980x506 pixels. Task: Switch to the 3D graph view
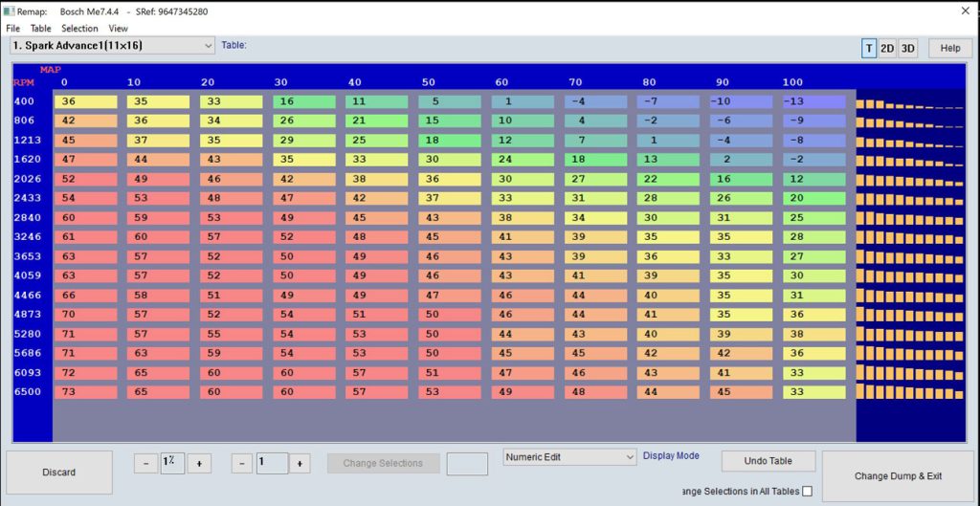(907, 49)
